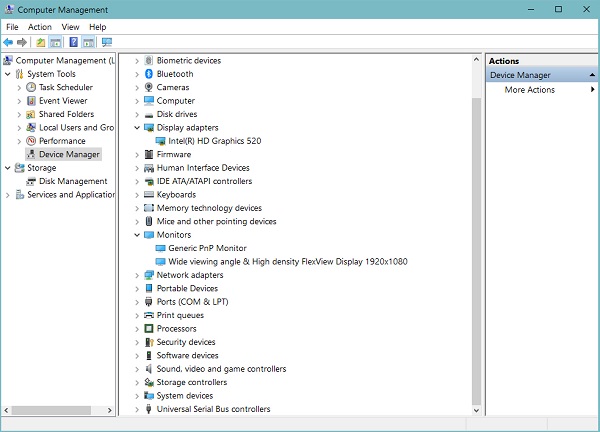Click the Event Viewer icon in sidebar
This screenshot has height=432, width=600.
pos(31,101)
